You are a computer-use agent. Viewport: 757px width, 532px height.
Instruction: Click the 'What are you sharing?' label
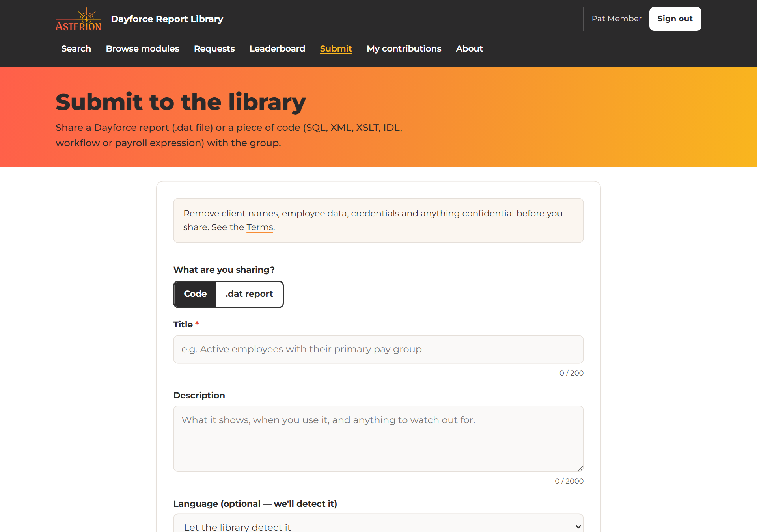(224, 270)
